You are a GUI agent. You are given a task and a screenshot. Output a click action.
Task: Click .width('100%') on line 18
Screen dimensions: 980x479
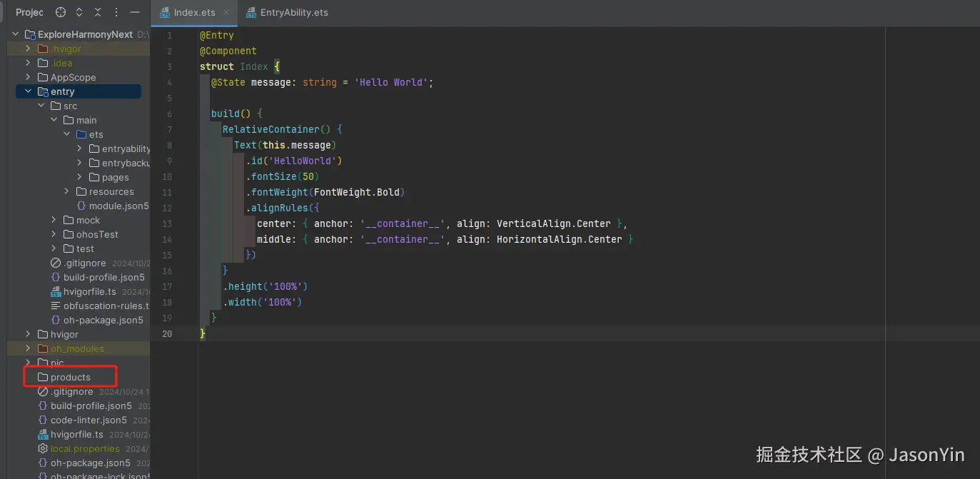[x=263, y=302]
